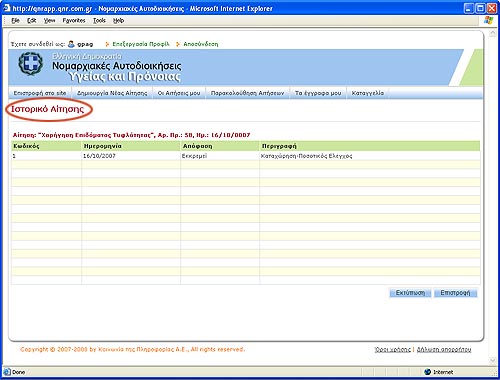Select the Εκκρεμεί decision cell
This screenshot has height=380, width=500.
coord(220,156)
